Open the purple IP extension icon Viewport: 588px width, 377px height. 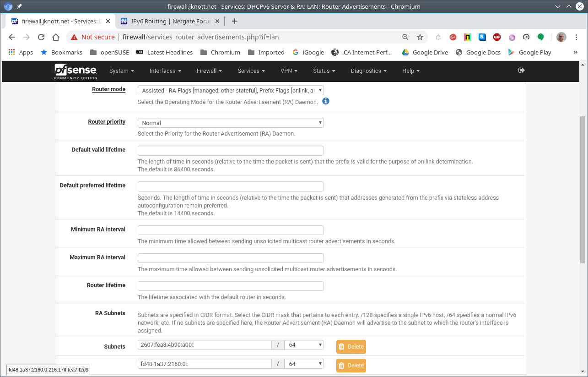[512, 37]
